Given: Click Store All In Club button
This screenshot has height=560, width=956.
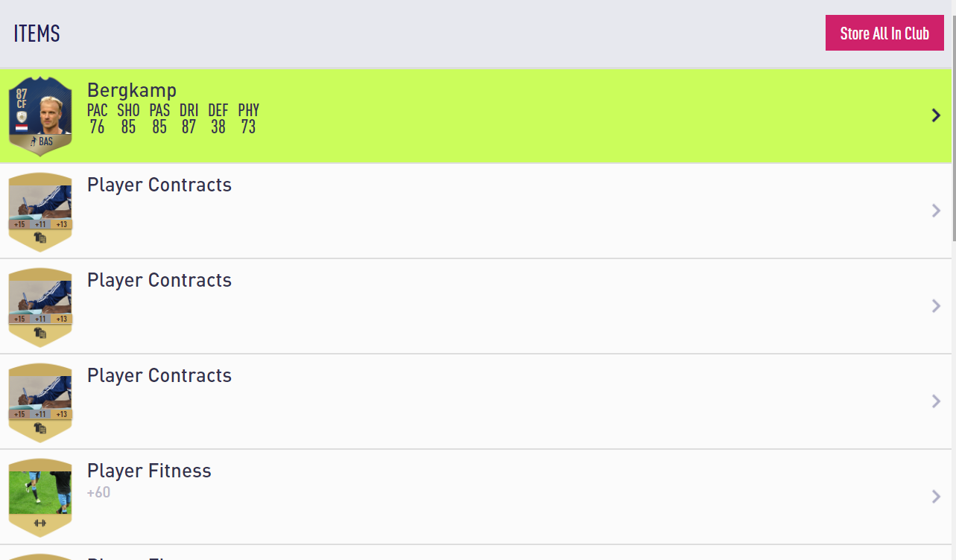Looking at the screenshot, I should [884, 33].
